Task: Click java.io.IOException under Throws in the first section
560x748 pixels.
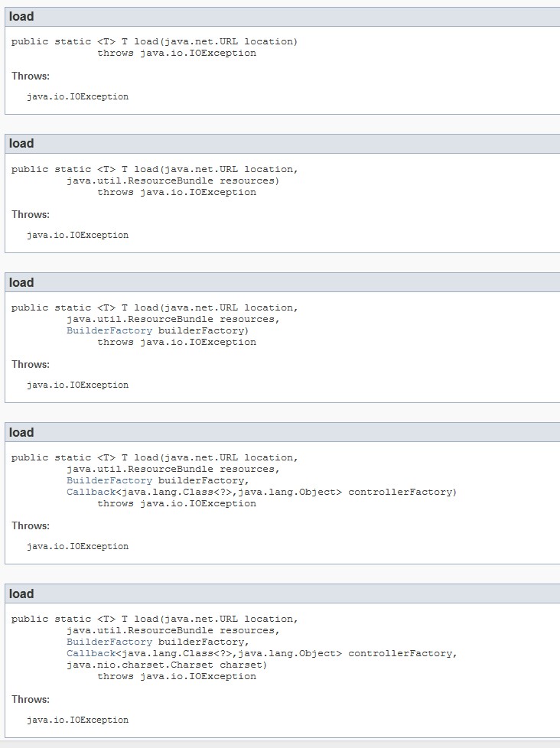Action: click(77, 97)
